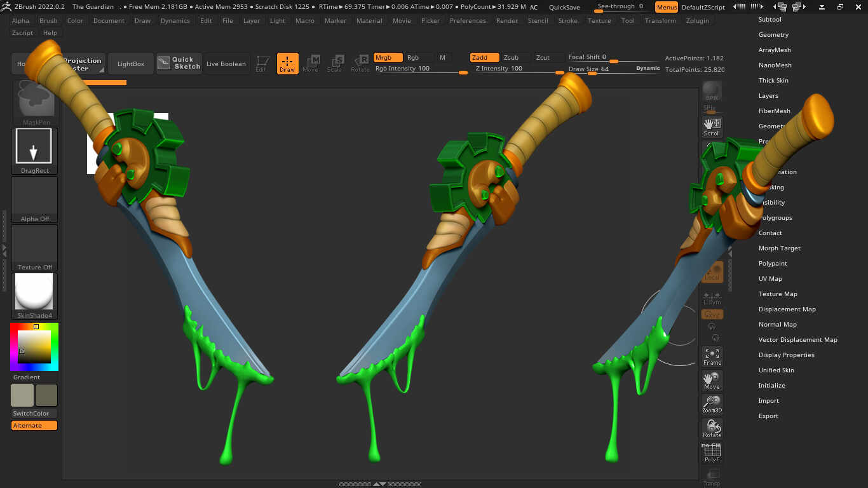Click the L.Sym local symmetry icon
The width and height of the screenshot is (868, 488).
(x=712, y=298)
